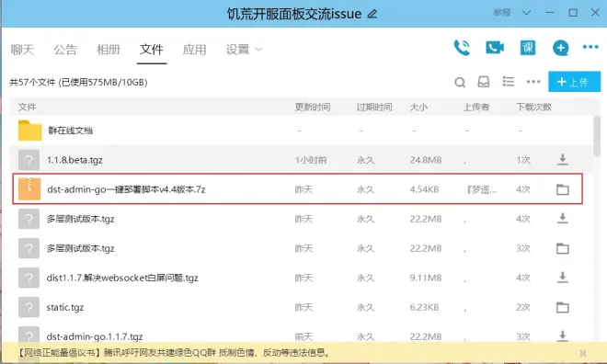Expand the title bar chevron menu
This screenshot has width=607, height=364.
click(x=526, y=13)
